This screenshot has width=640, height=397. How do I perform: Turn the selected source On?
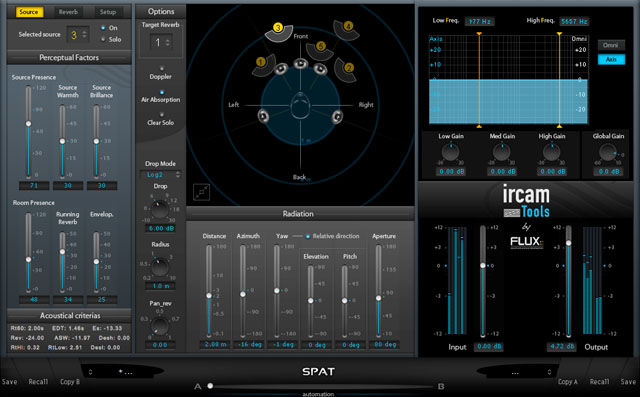coord(103,28)
